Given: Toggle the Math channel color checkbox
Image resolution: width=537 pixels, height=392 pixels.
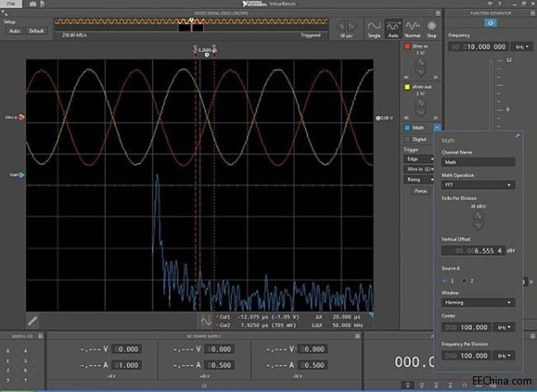Looking at the screenshot, I should [x=406, y=128].
